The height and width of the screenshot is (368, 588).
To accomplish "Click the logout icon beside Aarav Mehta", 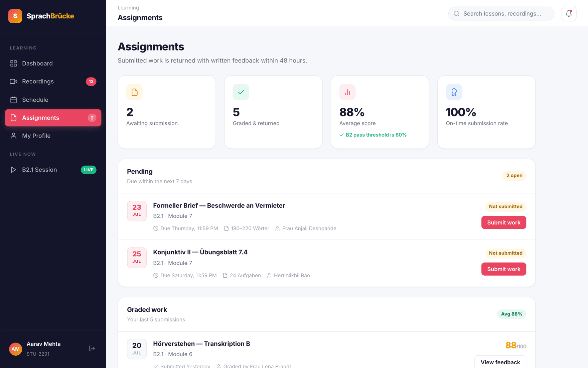I will point(92,349).
